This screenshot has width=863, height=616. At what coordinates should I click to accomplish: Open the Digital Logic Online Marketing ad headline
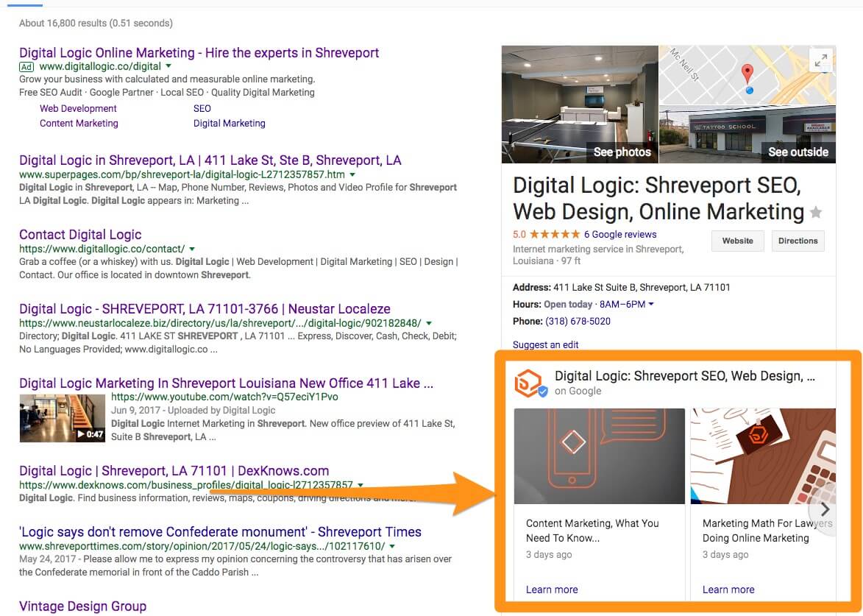pyautogui.click(x=199, y=53)
